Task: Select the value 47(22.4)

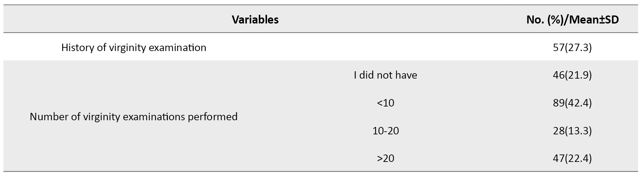Action: (572, 158)
